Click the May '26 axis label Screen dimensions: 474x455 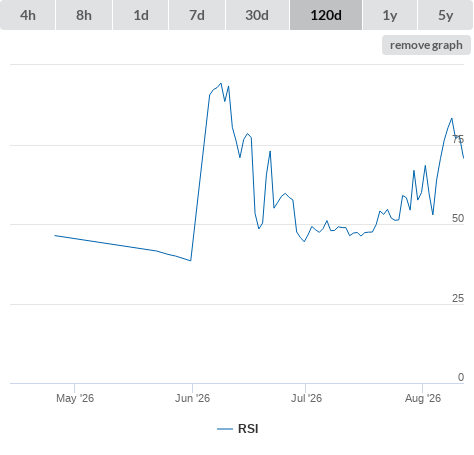(75, 398)
